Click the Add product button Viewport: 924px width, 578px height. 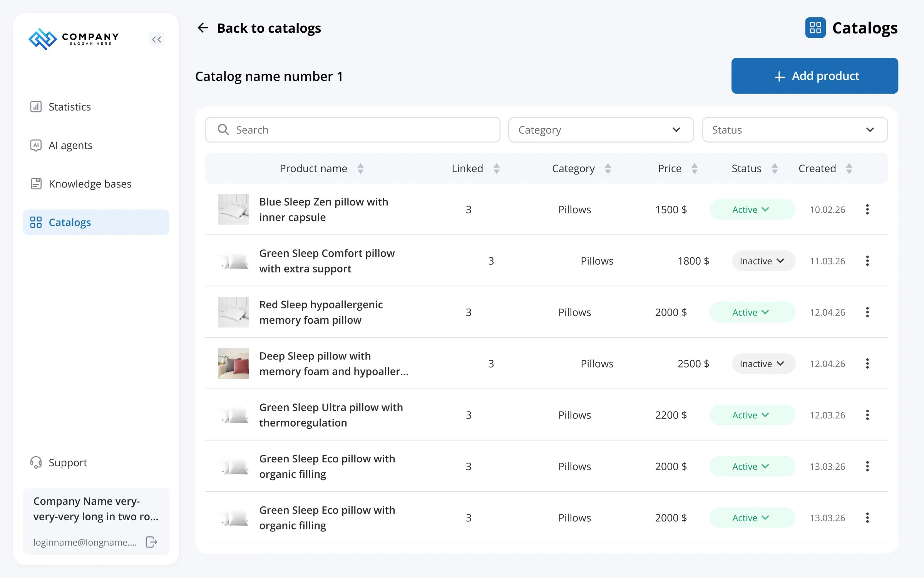tap(815, 76)
